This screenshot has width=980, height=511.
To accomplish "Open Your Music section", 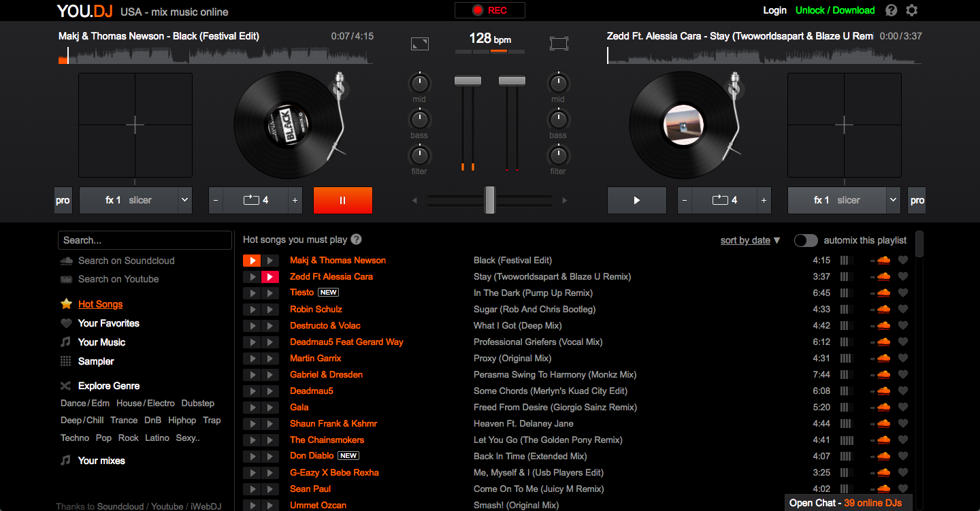I will click(x=102, y=342).
